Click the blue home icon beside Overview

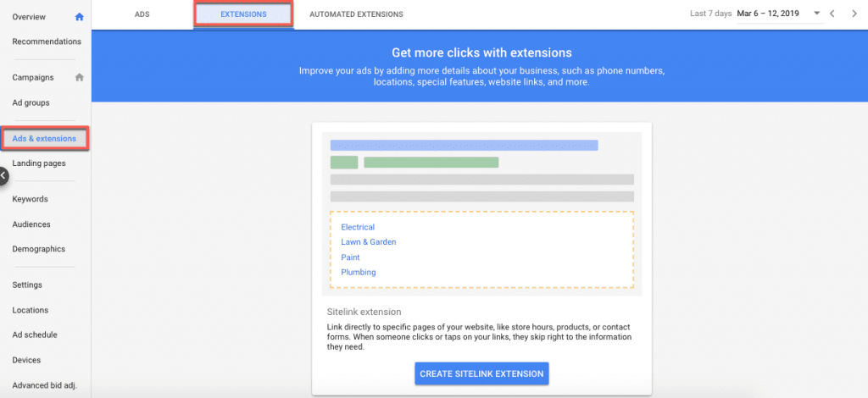(79, 17)
